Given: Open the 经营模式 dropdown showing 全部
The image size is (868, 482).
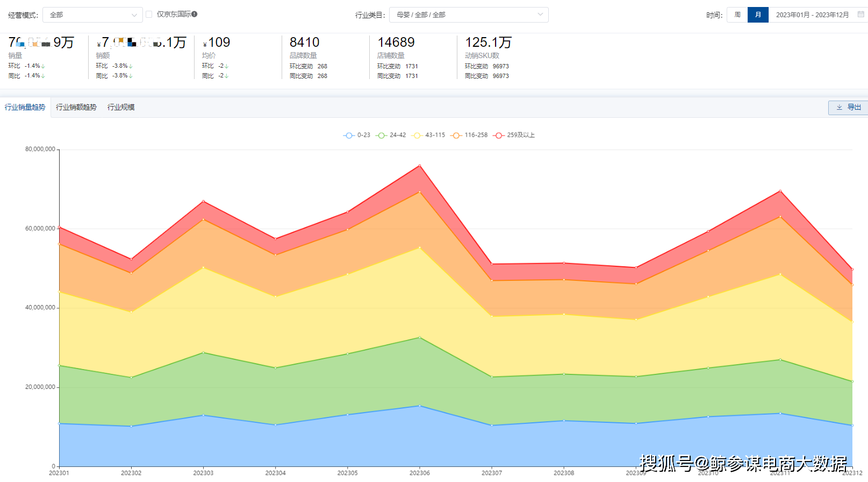Looking at the screenshot, I should point(92,15).
